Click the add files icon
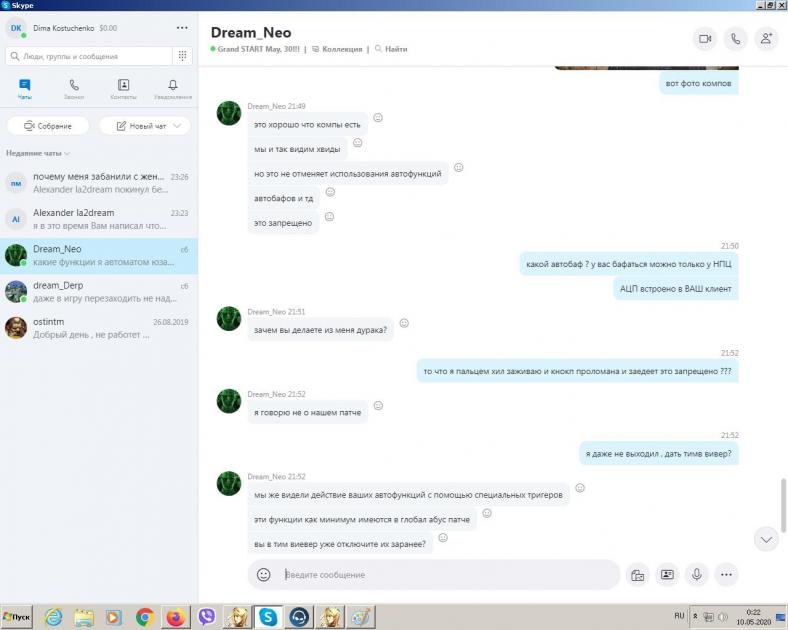This screenshot has width=788, height=630. (637, 575)
